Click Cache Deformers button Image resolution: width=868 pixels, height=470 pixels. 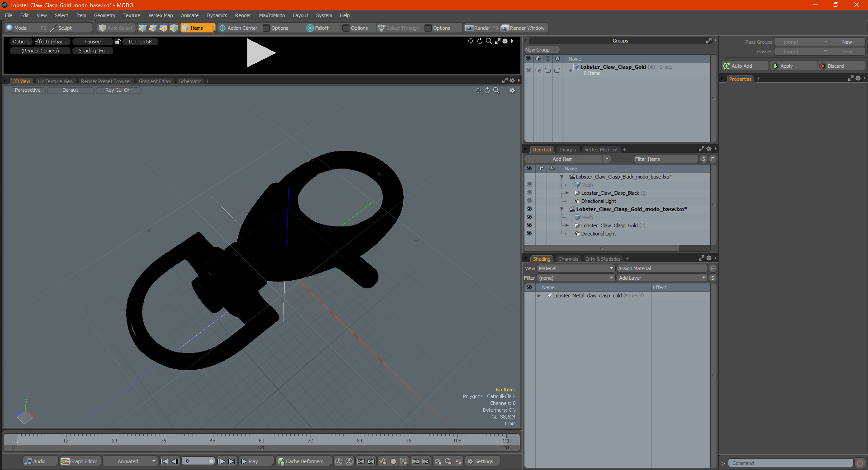click(x=303, y=461)
